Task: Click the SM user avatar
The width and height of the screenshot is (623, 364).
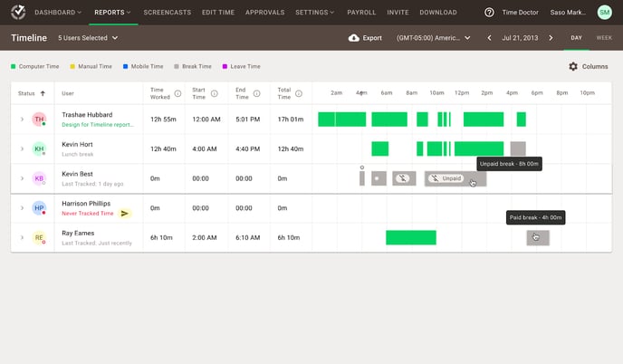Action: coord(604,13)
